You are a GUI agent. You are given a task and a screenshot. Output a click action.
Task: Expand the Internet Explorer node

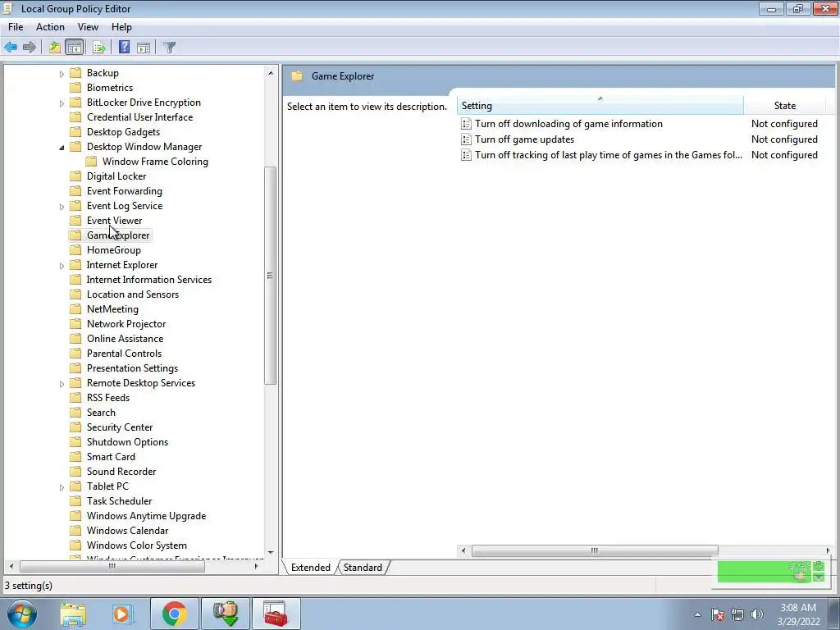tap(62, 266)
